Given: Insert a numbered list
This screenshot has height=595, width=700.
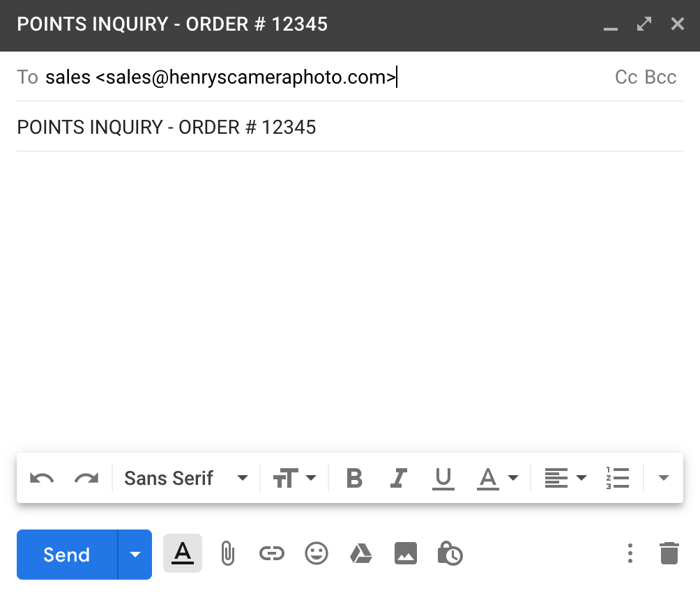Looking at the screenshot, I should point(618,478).
